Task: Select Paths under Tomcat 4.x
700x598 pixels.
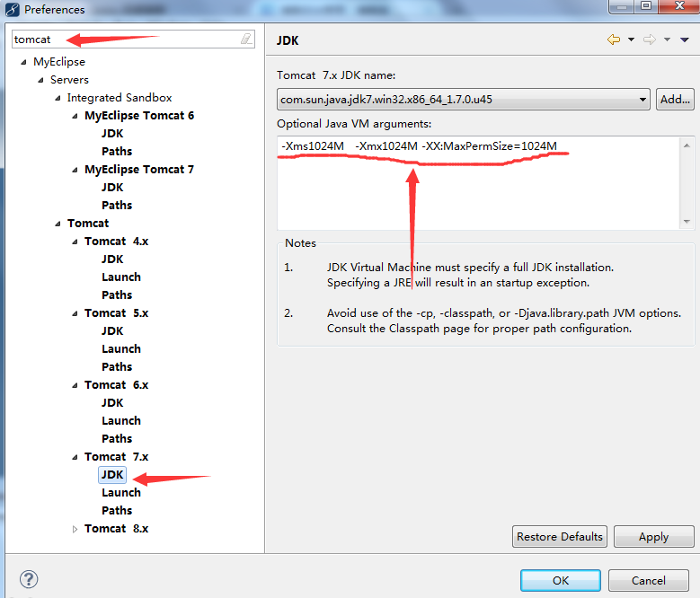Action: (117, 295)
